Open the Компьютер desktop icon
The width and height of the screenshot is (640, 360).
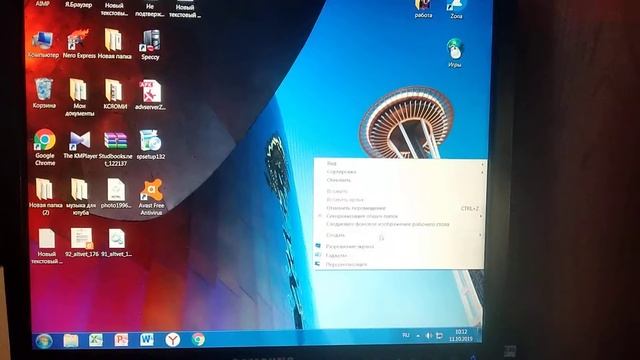[x=43, y=44]
